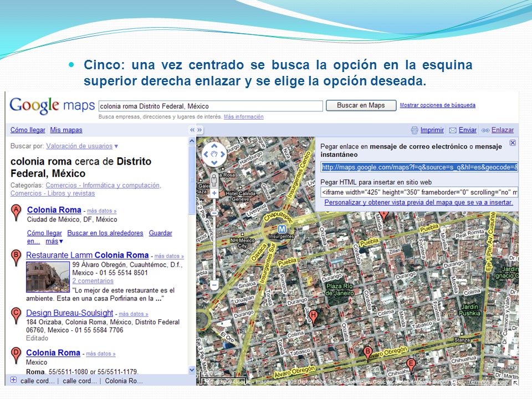Click the Google Maps logo
Image resolution: width=532 pixels, height=399 pixels.
click(x=52, y=105)
